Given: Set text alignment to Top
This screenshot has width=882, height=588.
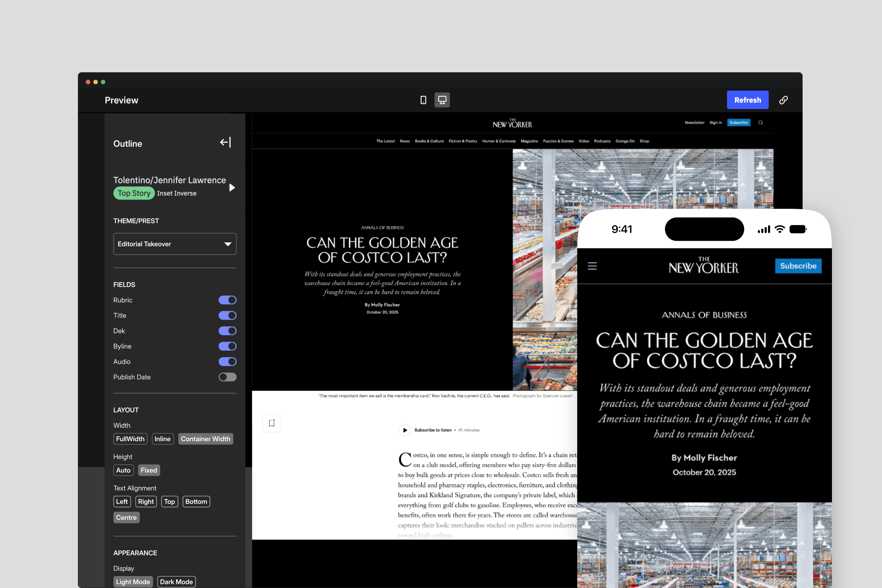Looking at the screenshot, I should coord(170,501).
